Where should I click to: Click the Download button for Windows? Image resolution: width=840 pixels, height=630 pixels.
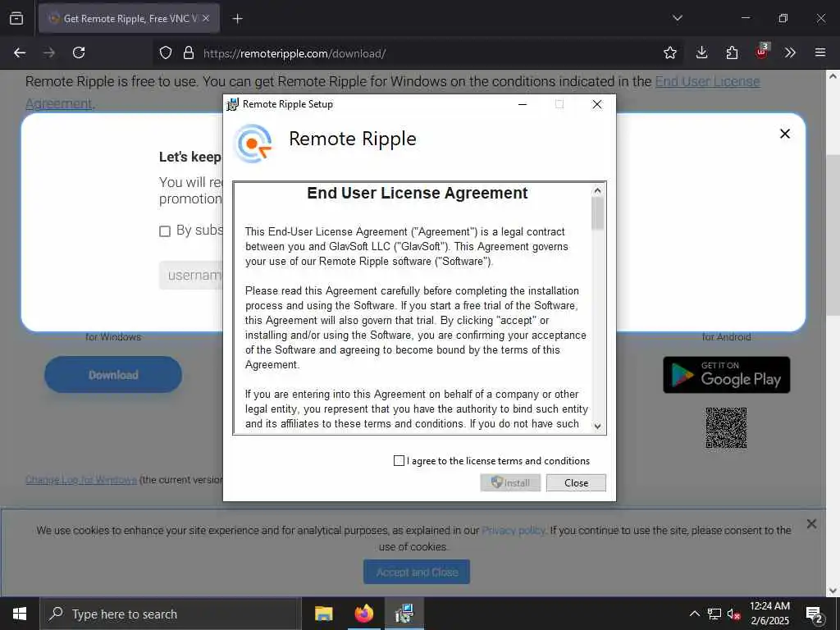point(113,374)
